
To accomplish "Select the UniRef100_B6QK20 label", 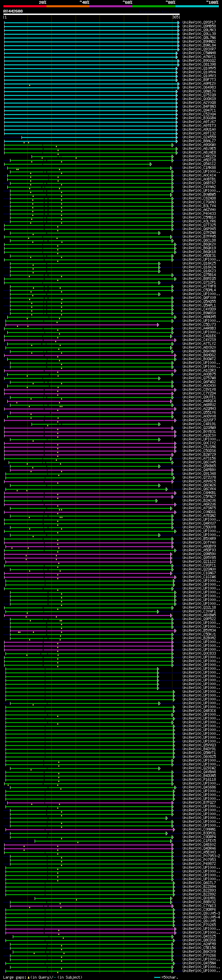I will 199,244.
